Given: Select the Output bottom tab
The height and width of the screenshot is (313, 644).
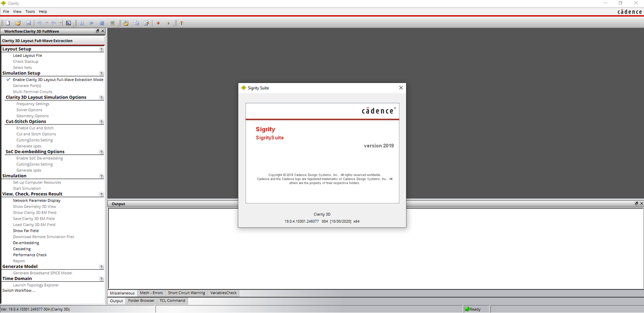Looking at the screenshot, I should click(x=117, y=300).
